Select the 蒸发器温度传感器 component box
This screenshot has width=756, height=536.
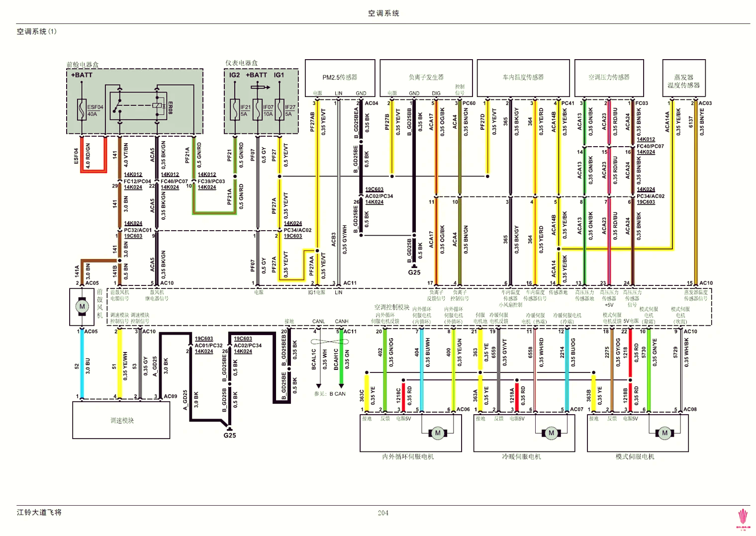(684, 78)
